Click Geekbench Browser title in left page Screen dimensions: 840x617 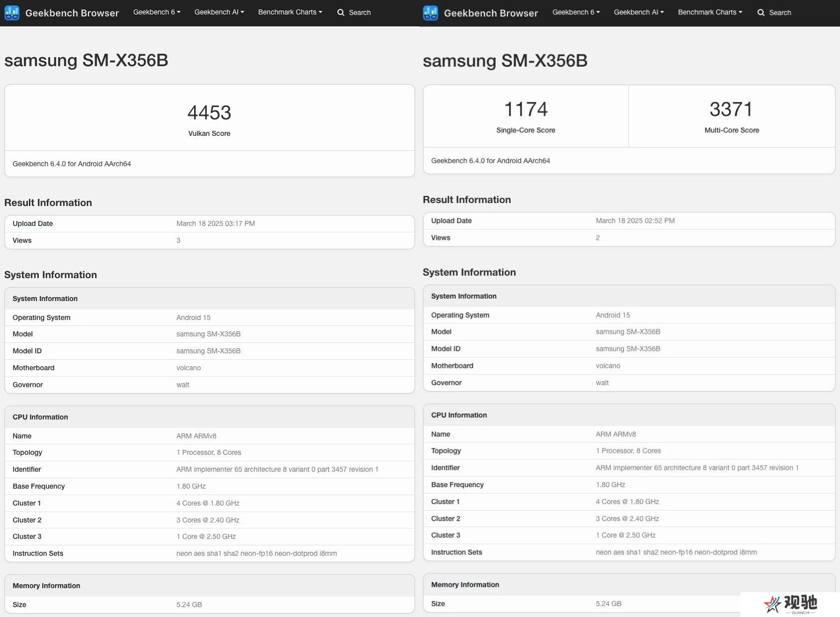(72, 13)
